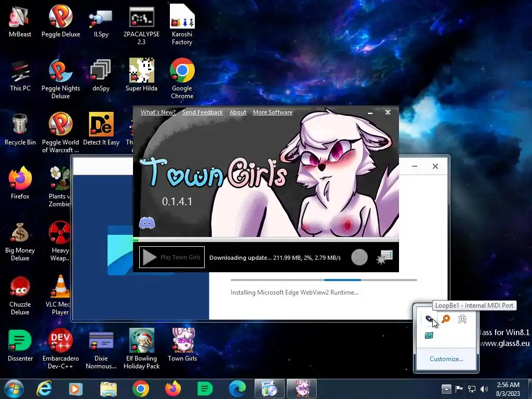Switch to Town Girls taskbar window
532x399 pixels.
pyautogui.click(x=302, y=389)
